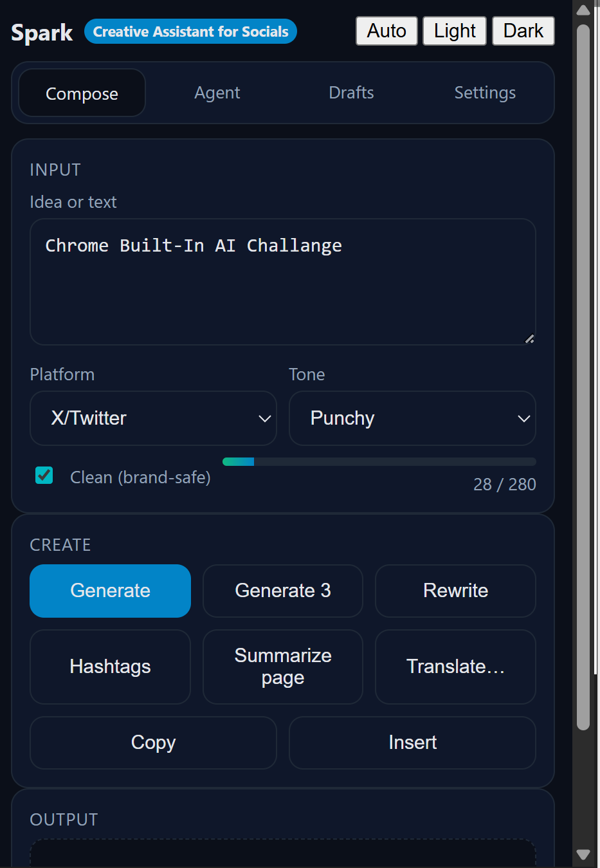Click the textarea resize handle corner
The image size is (600, 868).
529,339
